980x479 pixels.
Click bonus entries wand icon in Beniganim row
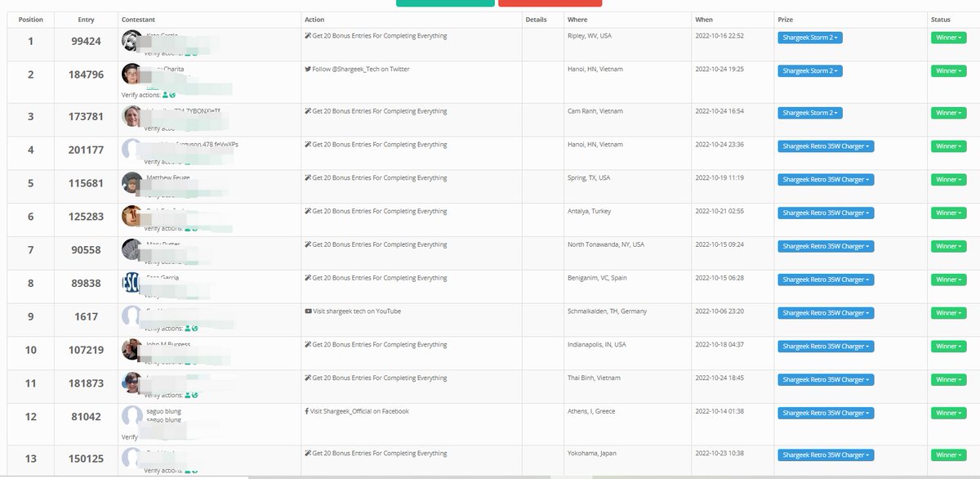pos(308,278)
